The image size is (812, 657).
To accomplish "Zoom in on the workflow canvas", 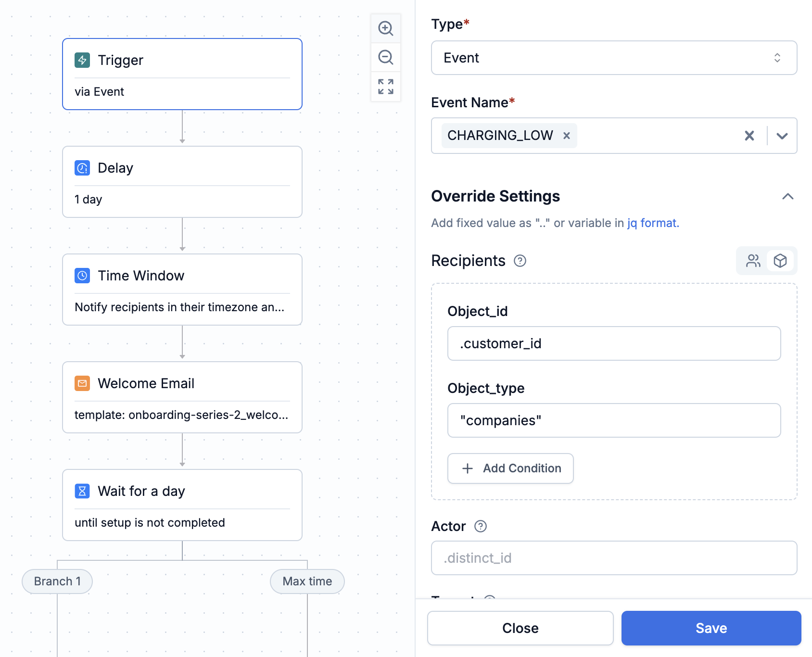I will pos(385,28).
